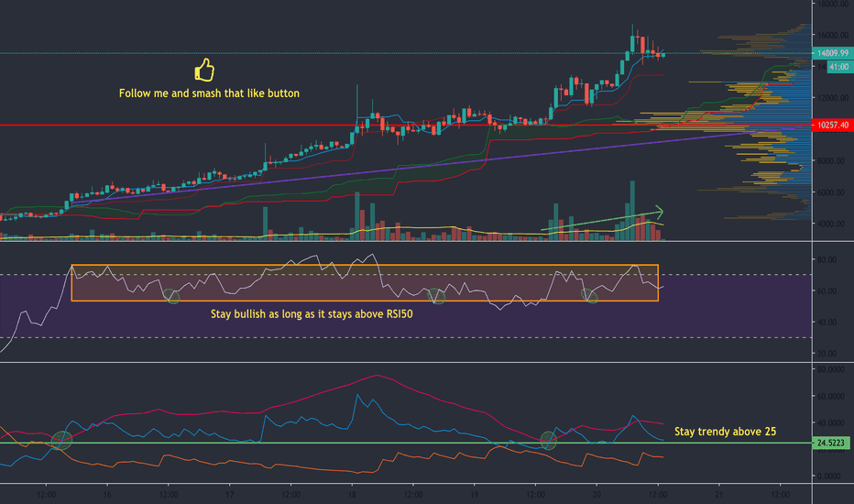854x504 pixels.
Task: Select the red horizontal support line
Action: (406, 126)
